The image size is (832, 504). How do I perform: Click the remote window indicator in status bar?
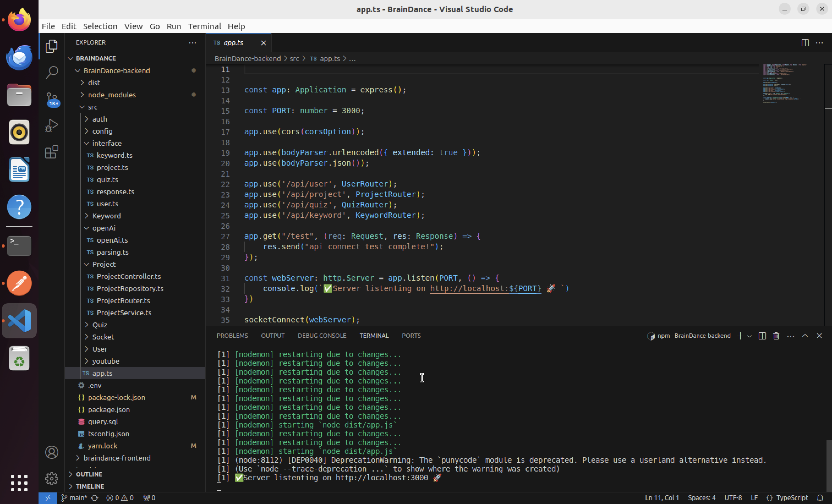48,498
